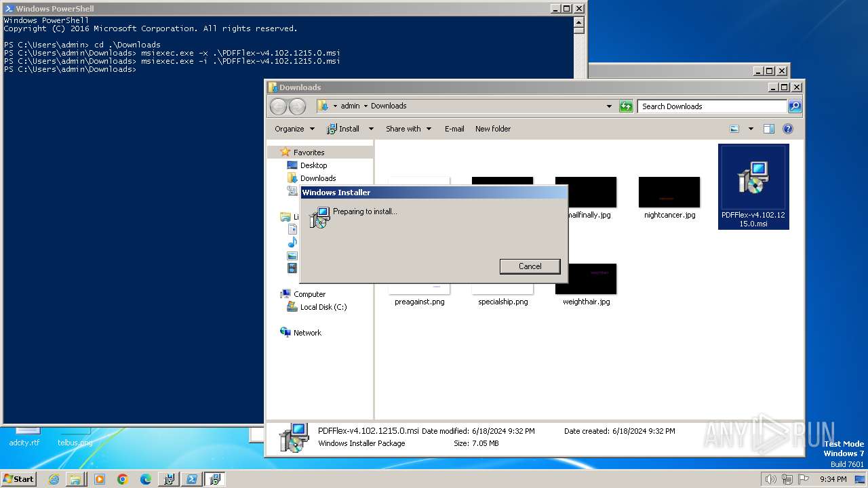The height and width of the screenshot is (488, 868).
Task: Expand the dropdown arrow before admin breadcrumb
Action: pyautogui.click(x=335, y=106)
